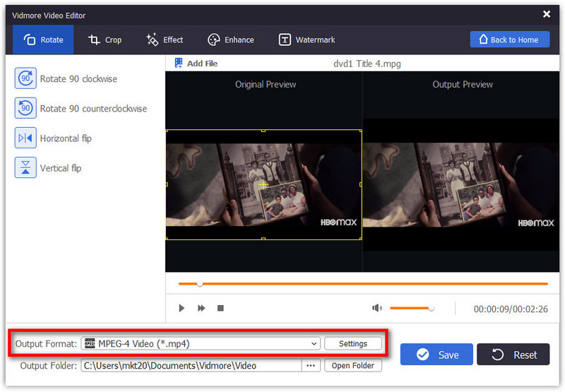Click the Open Folder button

click(352, 366)
